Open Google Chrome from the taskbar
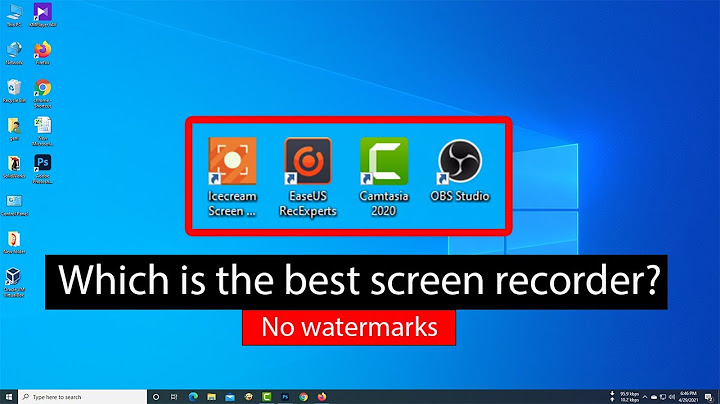The image size is (720, 404). click(303, 397)
